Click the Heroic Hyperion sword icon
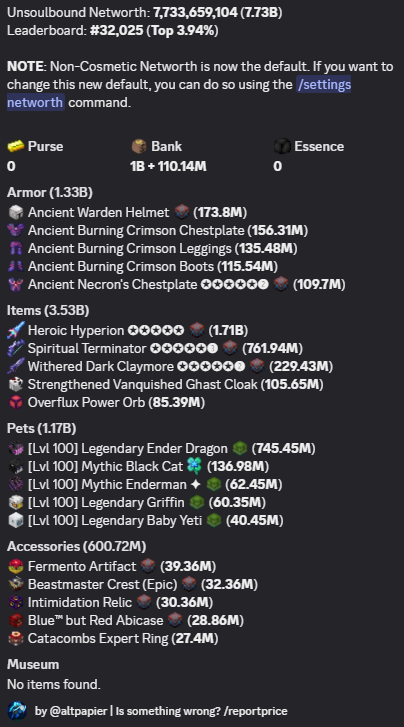 (x=16, y=330)
